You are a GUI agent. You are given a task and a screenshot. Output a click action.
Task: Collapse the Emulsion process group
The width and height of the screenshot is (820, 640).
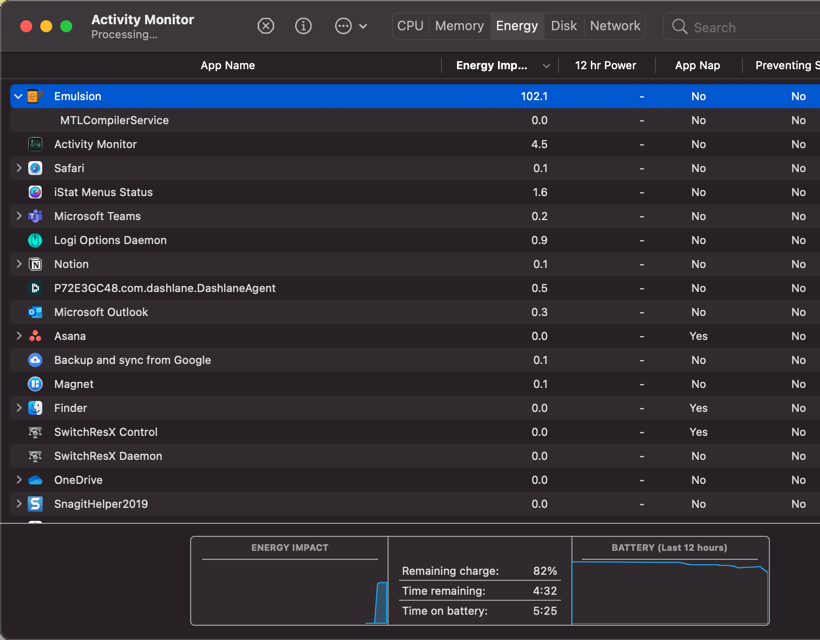click(x=18, y=96)
